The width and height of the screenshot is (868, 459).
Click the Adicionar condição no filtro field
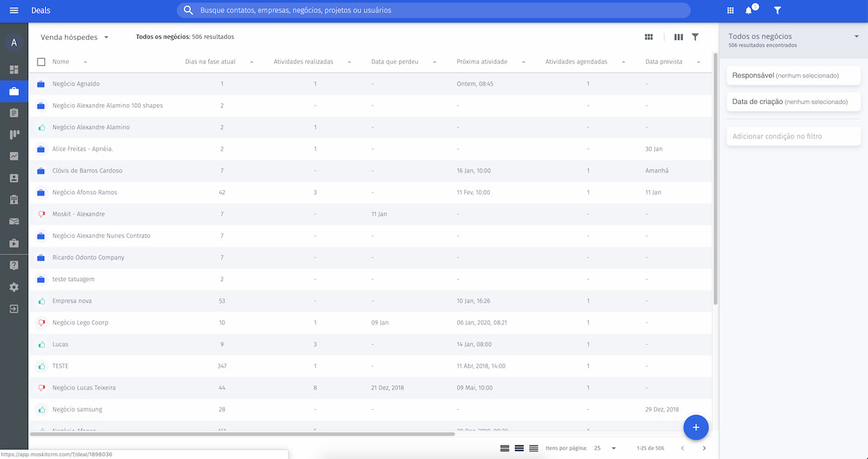point(793,136)
